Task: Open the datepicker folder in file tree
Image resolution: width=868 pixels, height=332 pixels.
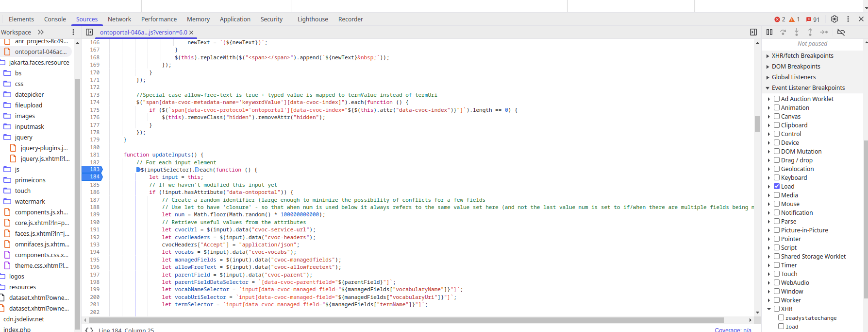Action: pos(29,94)
